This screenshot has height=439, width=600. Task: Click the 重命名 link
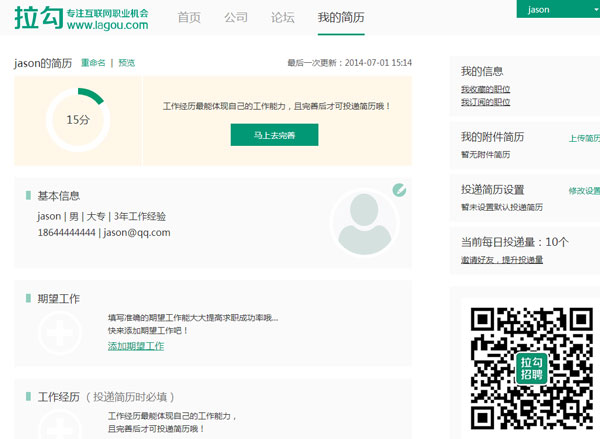[x=93, y=63]
